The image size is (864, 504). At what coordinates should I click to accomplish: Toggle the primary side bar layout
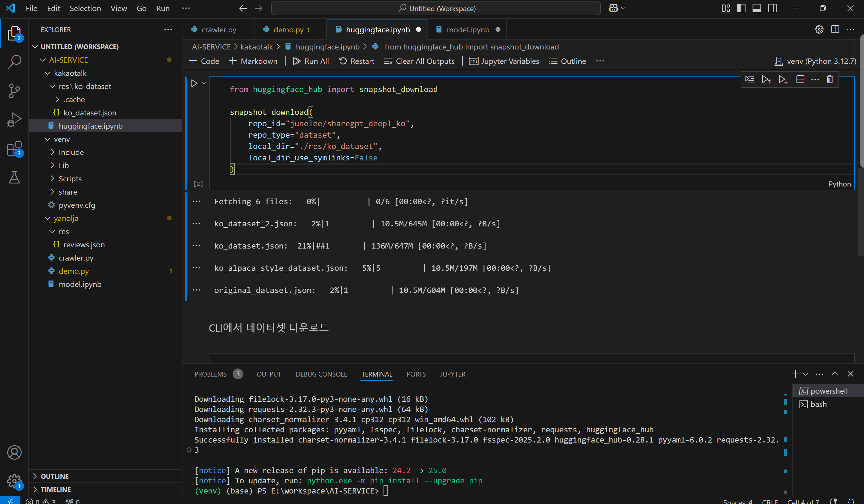click(x=741, y=8)
